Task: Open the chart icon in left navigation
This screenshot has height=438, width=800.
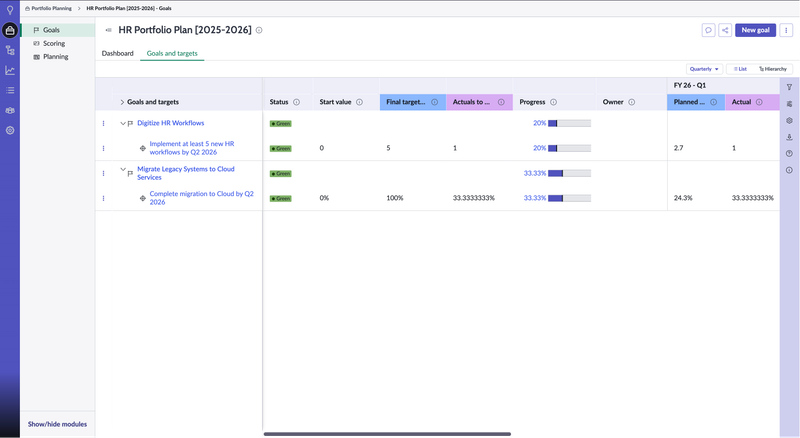Action: coord(10,70)
